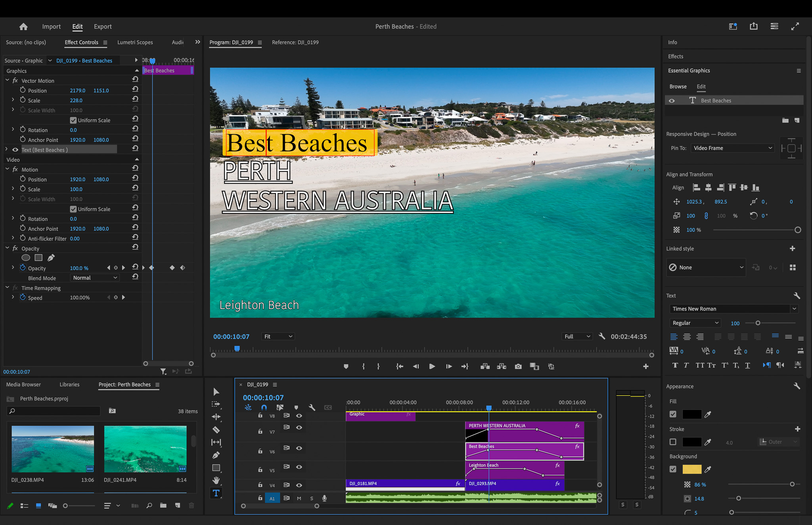The image size is (812, 525).
Task: Select the Ripple Edit tool
Action: pos(216,417)
